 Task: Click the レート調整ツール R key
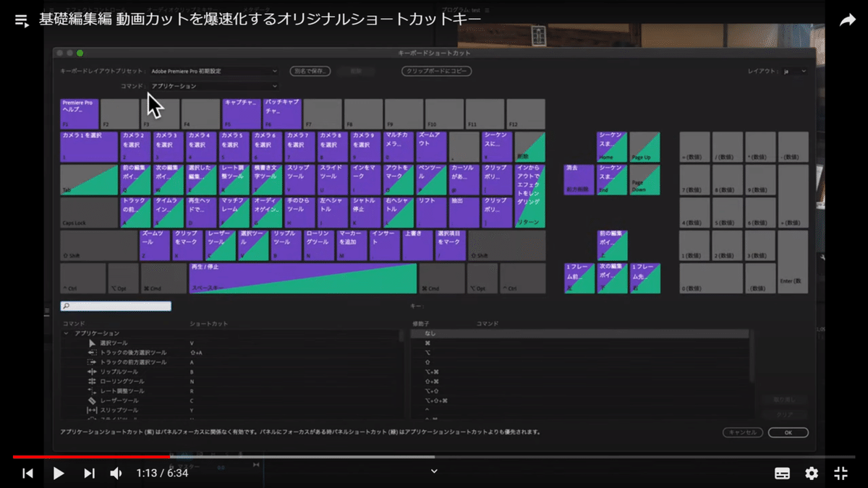(235, 180)
